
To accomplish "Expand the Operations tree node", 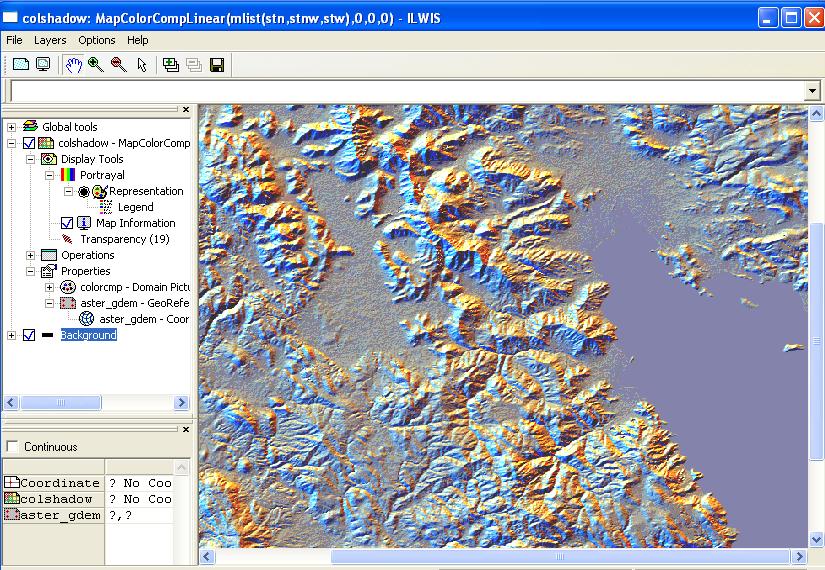I will pos(31,255).
